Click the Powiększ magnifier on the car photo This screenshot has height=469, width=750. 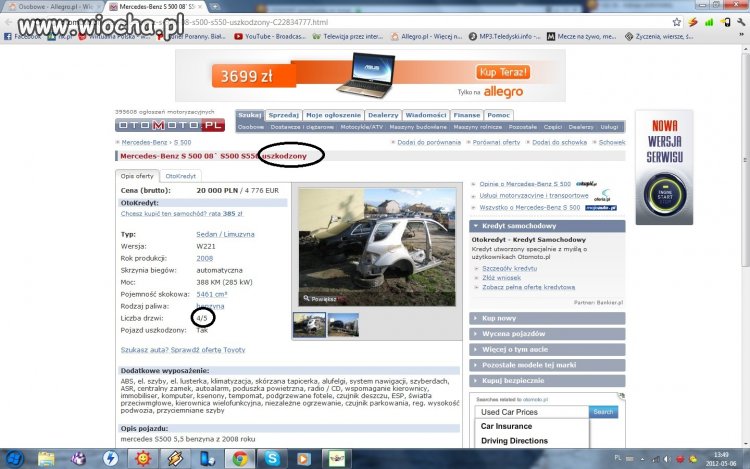[320, 299]
